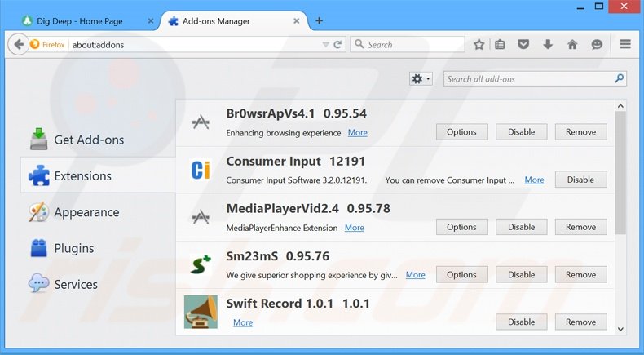Click scrollbar up arrow in extensions list
The width and height of the screenshot is (644, 355).
620,106
